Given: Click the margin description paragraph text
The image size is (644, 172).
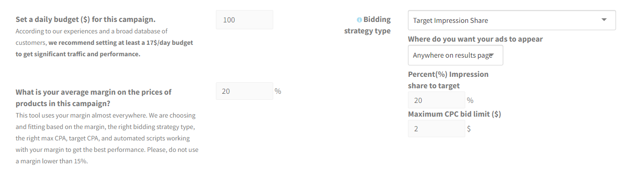Looking at the screenshot, I should [107, 138].
